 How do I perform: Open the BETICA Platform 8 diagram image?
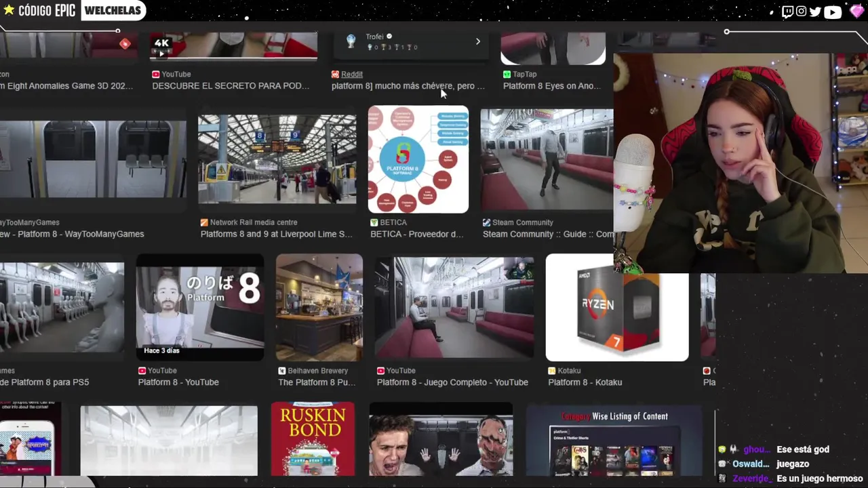pyautogui.click(x=418, y=159)
